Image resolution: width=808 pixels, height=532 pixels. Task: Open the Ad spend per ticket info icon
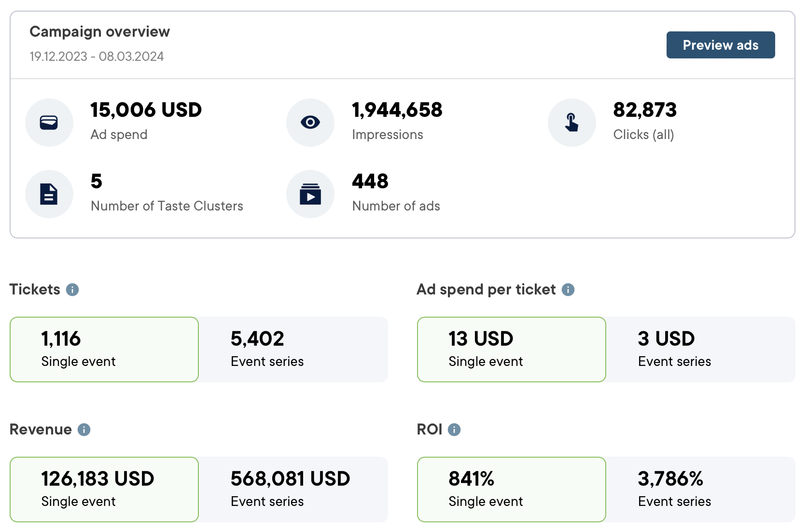568,290
